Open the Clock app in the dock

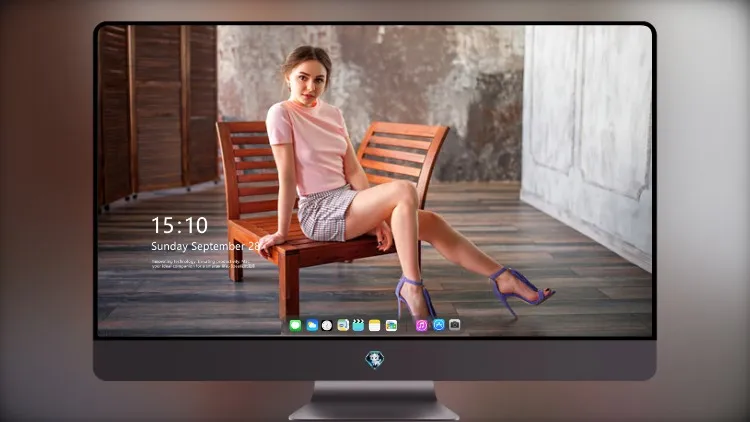tap(327, 325)
